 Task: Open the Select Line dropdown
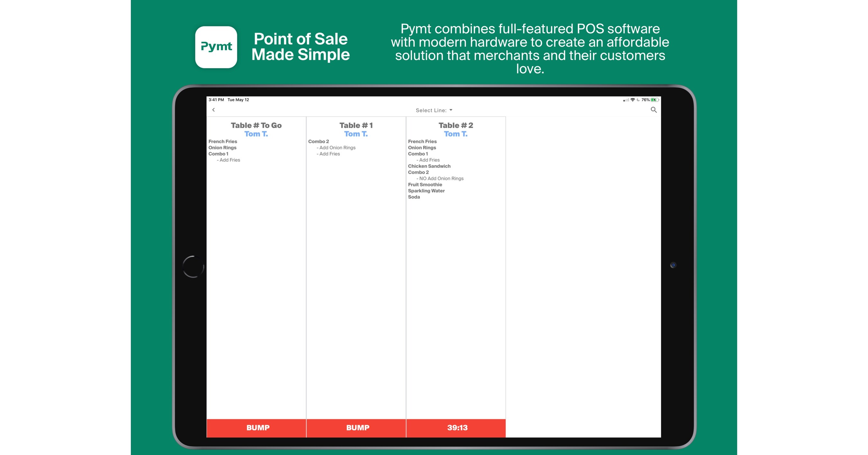click(434, 110)
